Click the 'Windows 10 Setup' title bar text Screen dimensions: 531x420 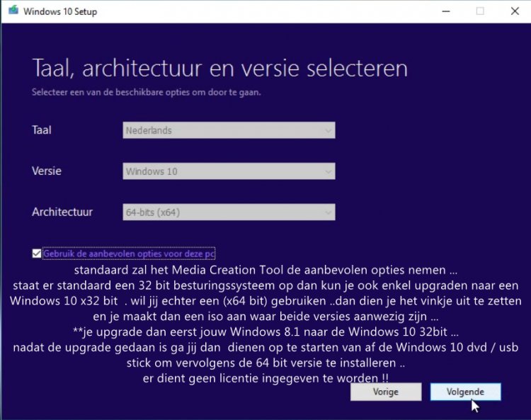pos(60,11)
